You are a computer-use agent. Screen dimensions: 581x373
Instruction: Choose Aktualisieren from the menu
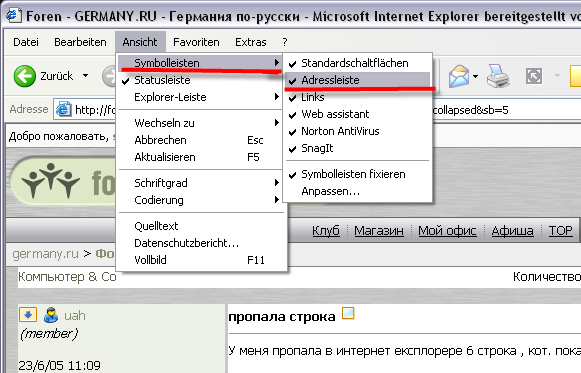click(201, 157)
